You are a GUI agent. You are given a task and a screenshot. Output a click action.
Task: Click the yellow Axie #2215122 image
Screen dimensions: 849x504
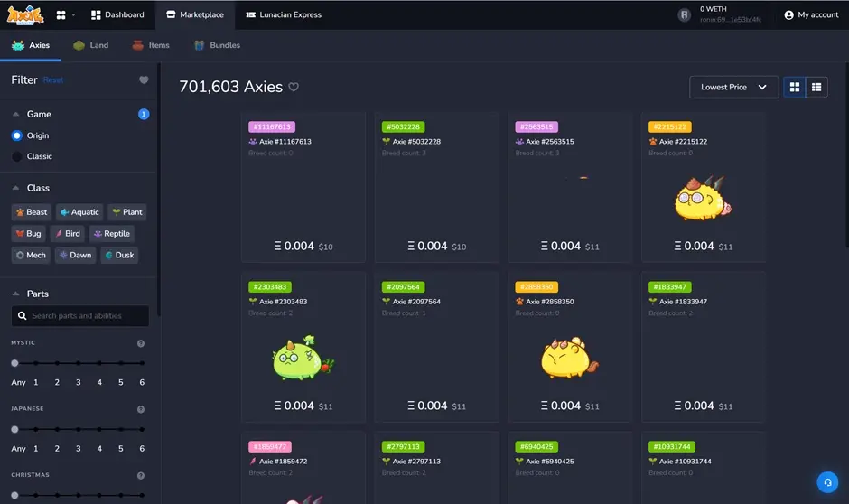pyautogui.click(x=703, y=198)
